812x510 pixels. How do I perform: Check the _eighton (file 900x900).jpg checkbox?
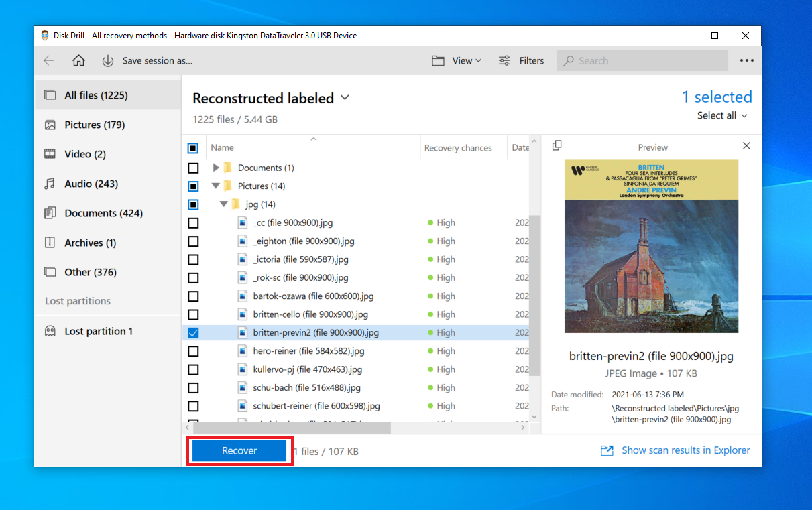193,241
